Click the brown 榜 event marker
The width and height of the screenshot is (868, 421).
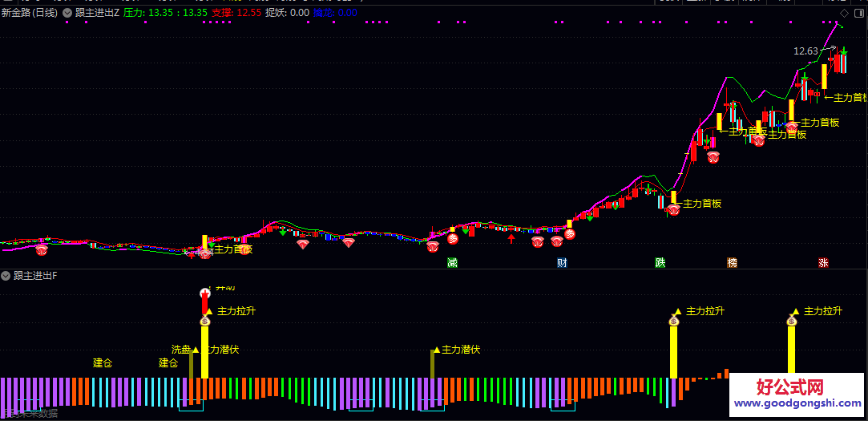tap(733, 262)
